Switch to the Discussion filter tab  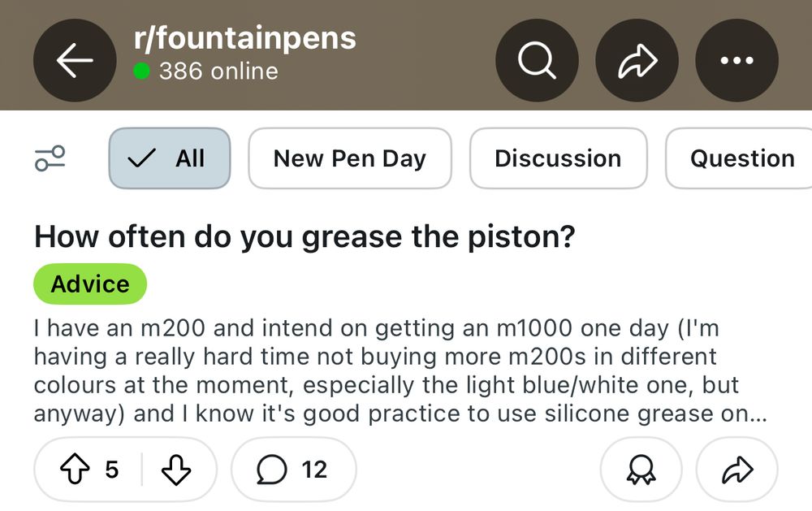pos(558,158)
